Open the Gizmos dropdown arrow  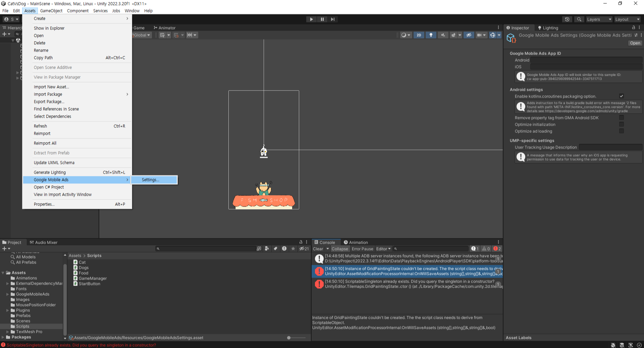coord(499,35)
